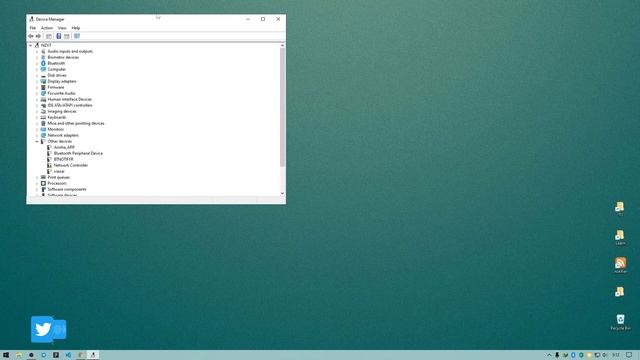Viewport: 640px width, 360px height.
Task: Open the Recycle Bin desktop icon
Action: (620, 319)
